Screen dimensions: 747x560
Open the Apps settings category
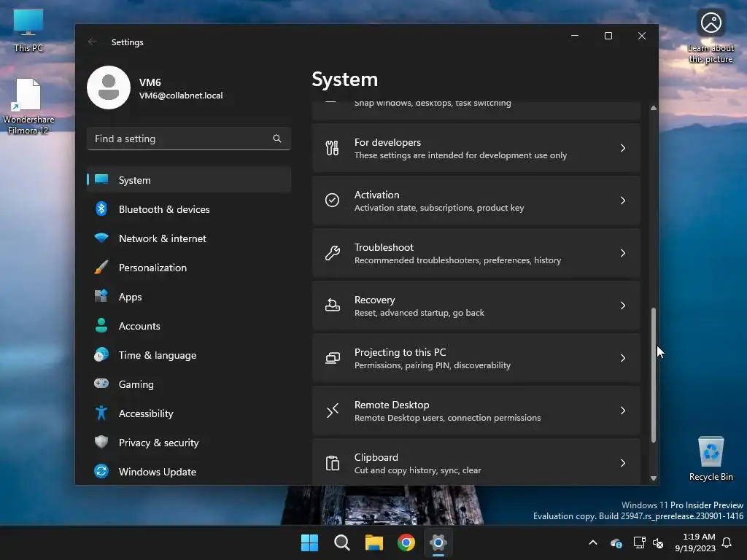(x=189, y=297)
